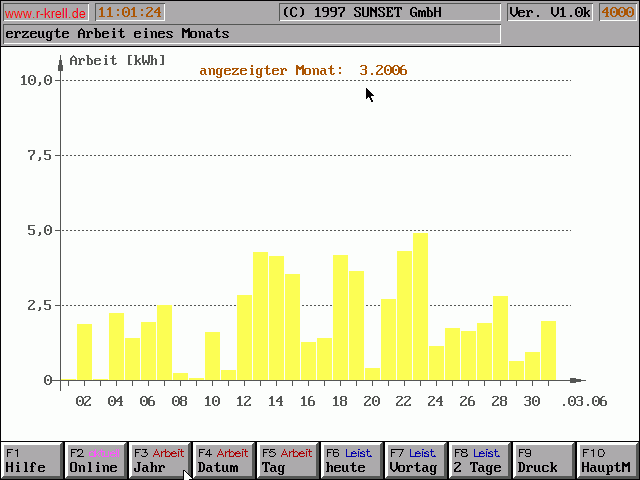This screenshot has height=480, width=640.
Task: Click the tallest bar at day 23
Action: 420,308
